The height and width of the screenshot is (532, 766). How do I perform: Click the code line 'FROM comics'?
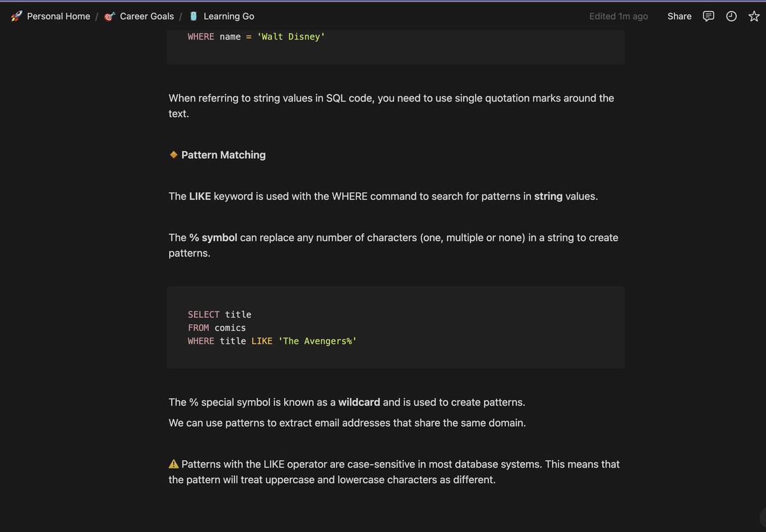217,328
